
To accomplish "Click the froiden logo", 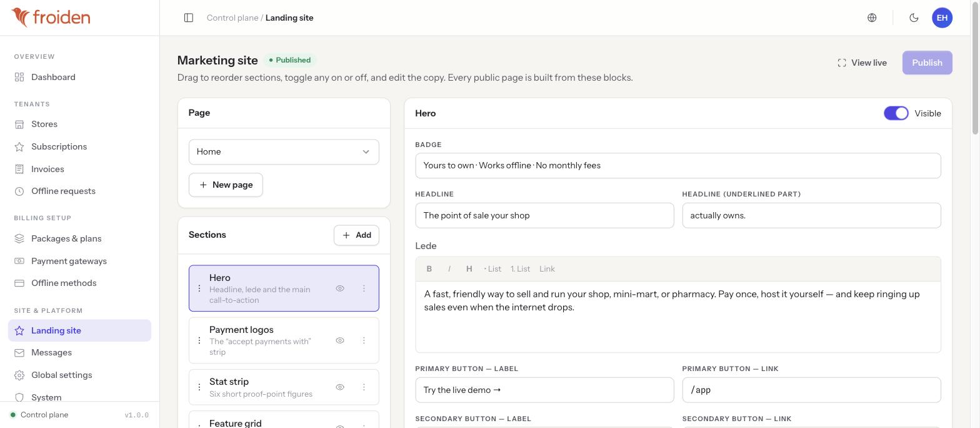I will pyautogui.click(x=51, y=18).
